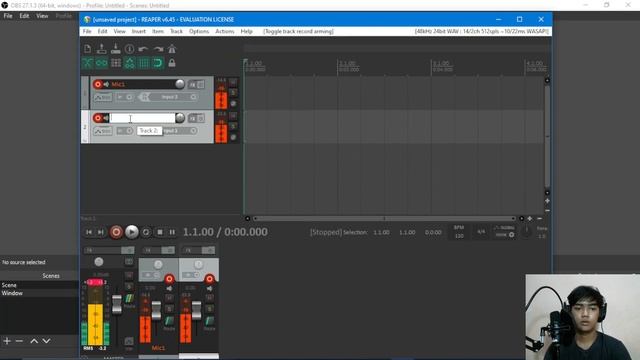640x360 pixels.
Task: Select Window scene in OBS
Action: (x=12, y=293)
